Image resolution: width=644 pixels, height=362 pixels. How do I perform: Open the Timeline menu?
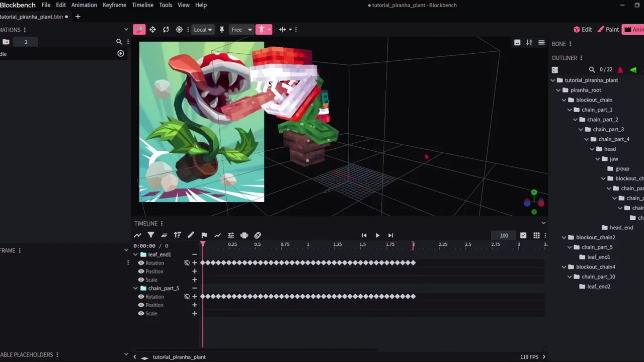[142, 5]
